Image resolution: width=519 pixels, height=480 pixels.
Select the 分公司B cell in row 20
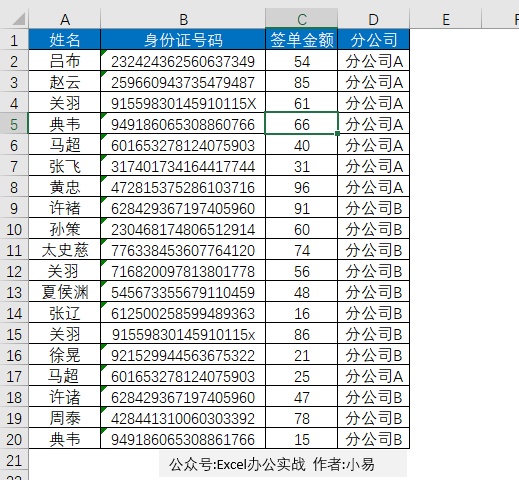pyautogui.click(x=374, y=439)
